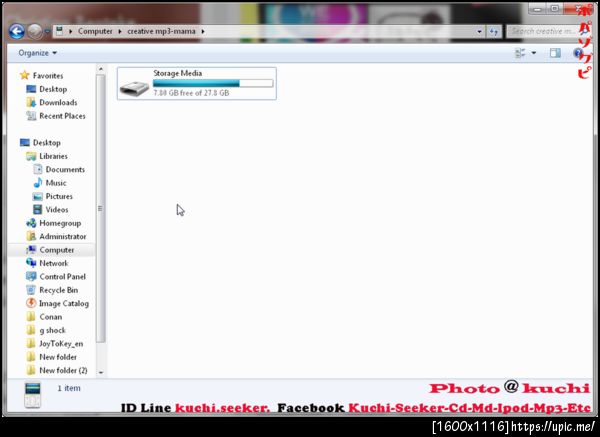
Task: Expand arrow after creative mp3-mama breadcrumb
Action: 203,31
